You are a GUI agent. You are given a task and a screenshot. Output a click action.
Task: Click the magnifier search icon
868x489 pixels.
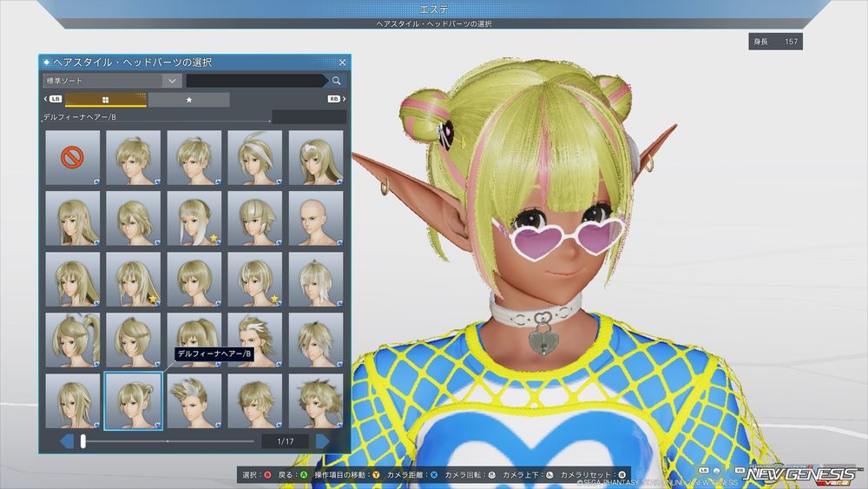tap(336, 81)
